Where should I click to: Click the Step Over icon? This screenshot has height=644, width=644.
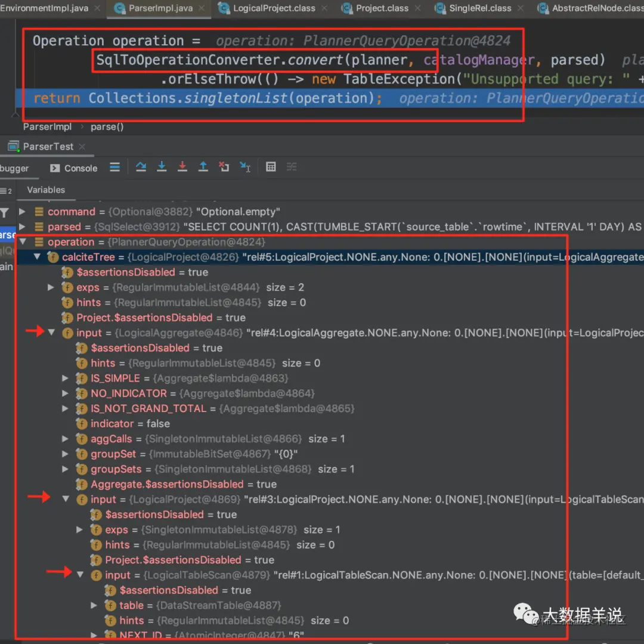[141, 167]
